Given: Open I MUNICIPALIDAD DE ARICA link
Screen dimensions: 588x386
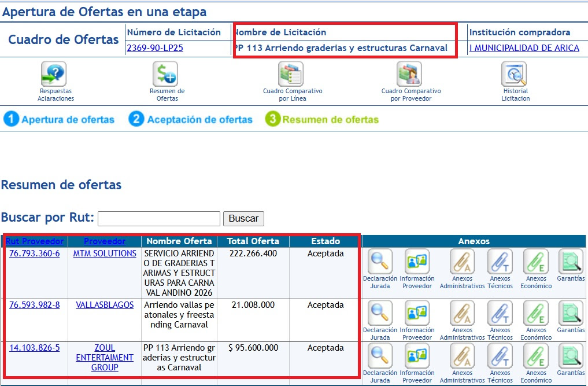Looking at the screenshot, I should click(x=524, y=48).
